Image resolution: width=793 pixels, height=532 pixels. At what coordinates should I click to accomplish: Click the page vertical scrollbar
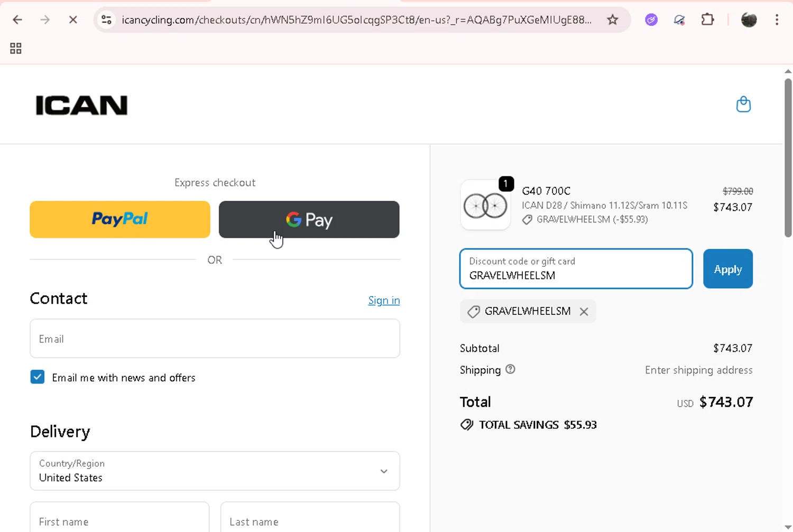point(788,158)
